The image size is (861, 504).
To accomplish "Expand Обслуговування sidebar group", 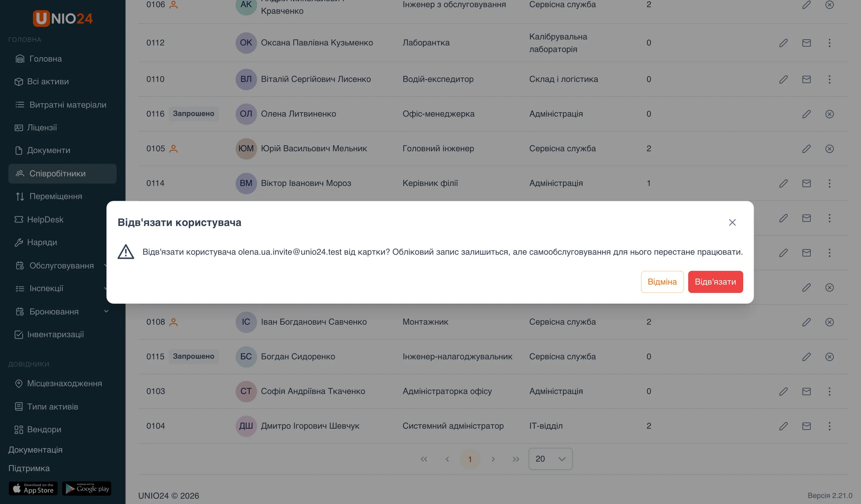I will (62, 265).
